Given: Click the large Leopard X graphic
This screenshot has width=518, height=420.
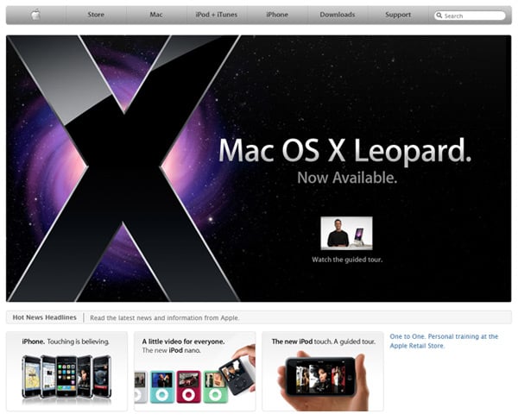Looking at the screenshot, I should click(x=123, y=168).
